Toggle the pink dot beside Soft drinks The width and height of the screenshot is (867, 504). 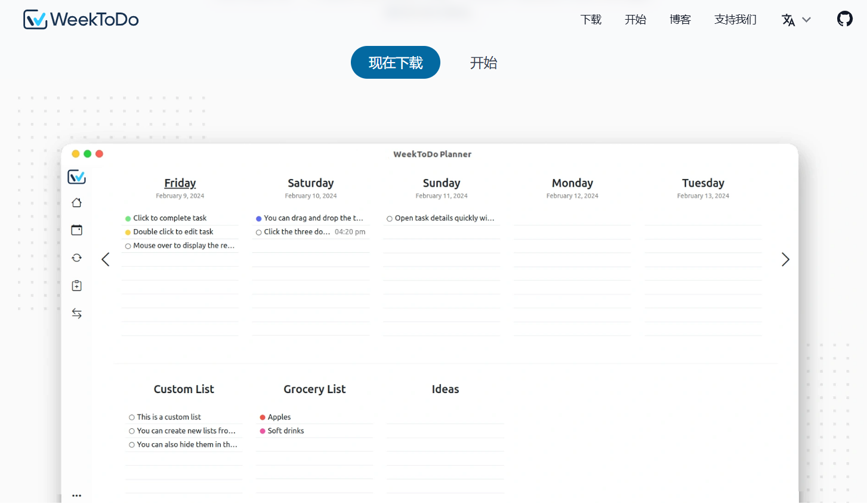click(x=262, y=431)
